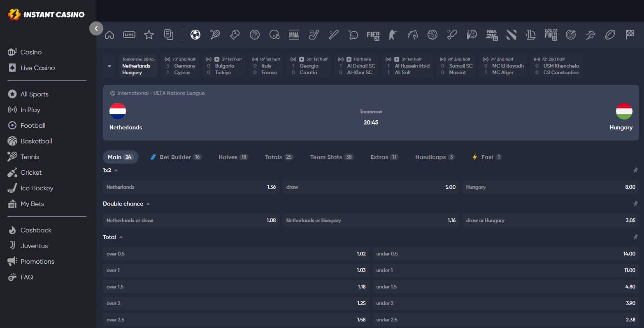Collapse the 1x2 market section

[x=116, y=170]
